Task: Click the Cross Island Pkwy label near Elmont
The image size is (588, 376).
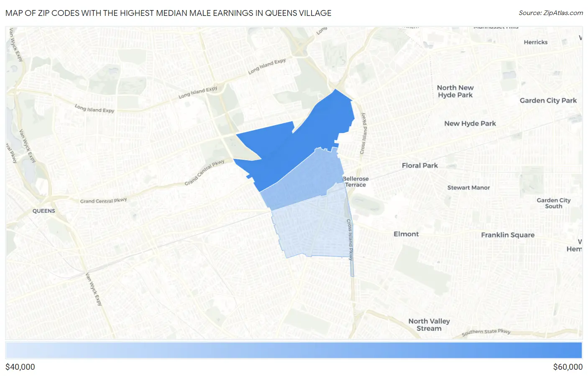Action: tap(350, 240)
